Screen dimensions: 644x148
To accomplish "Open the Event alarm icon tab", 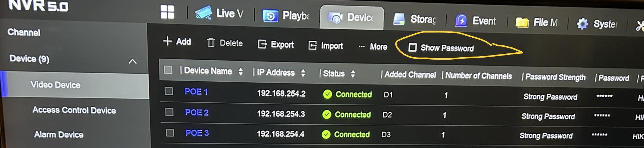I will (461, 21).
